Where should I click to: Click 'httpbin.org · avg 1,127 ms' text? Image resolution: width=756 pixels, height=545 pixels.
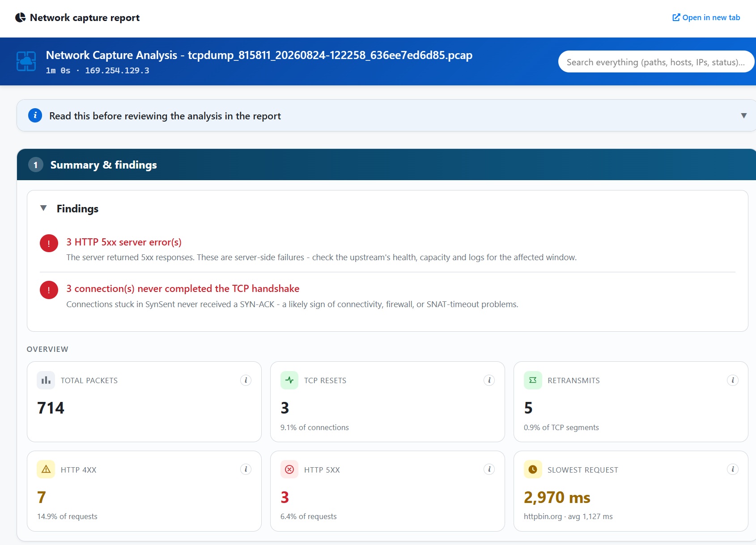click(568, 516)
